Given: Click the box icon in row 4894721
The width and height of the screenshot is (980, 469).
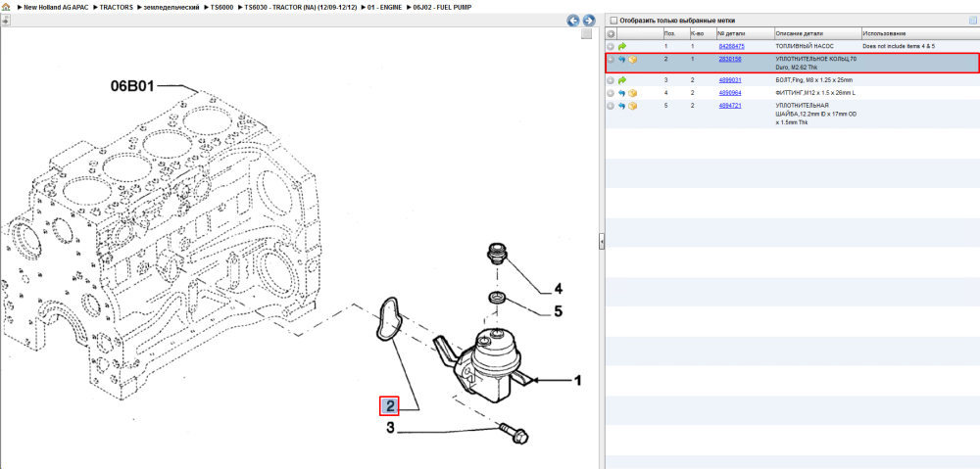Looking at the screenshot, I should point(632,106).
